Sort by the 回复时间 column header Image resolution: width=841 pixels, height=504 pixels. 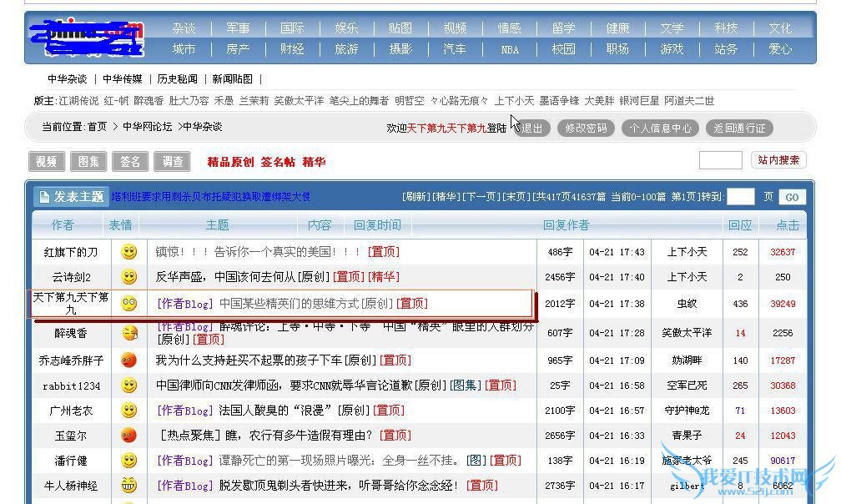pos(377,225)
